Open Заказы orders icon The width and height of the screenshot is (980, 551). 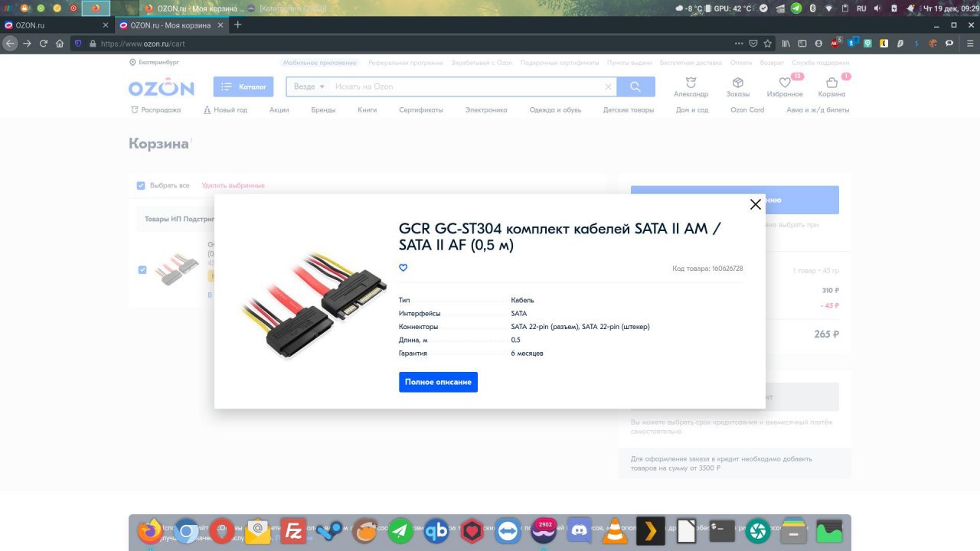point(738,87)
